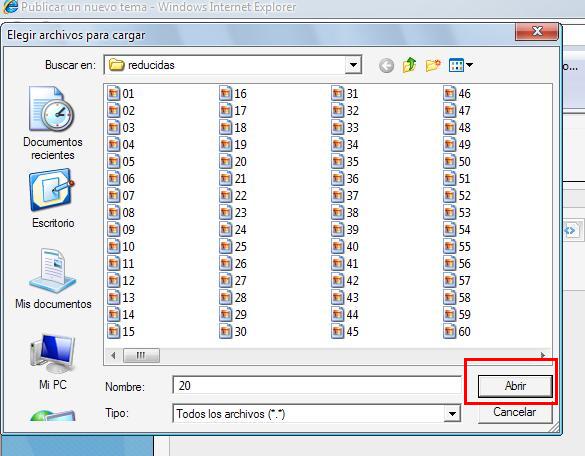This screenshot has height=456, width=585.
Task: Go up one folder level
Action: click(x=409, y=65)
